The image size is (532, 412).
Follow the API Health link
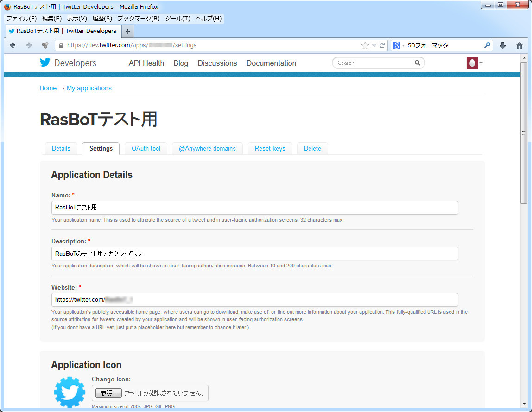[x=146, y=63]
